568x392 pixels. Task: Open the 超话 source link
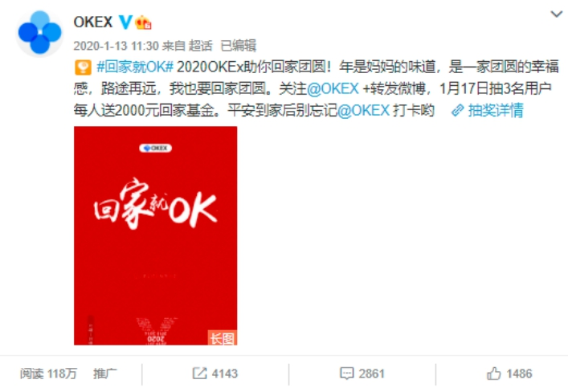click(200, 46)
